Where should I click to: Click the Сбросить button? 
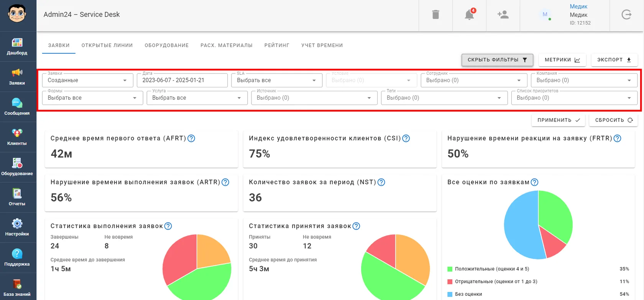click(x=614, y=120)
